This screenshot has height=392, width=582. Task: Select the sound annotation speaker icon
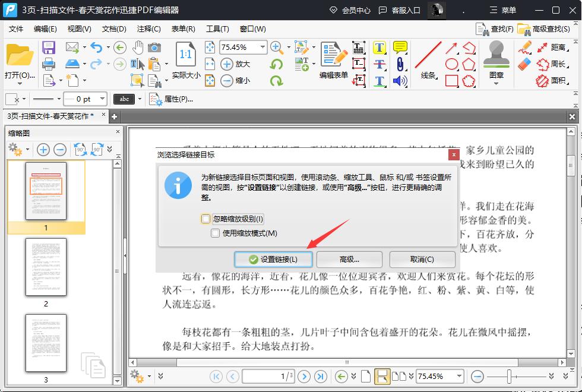click(400, 81)
